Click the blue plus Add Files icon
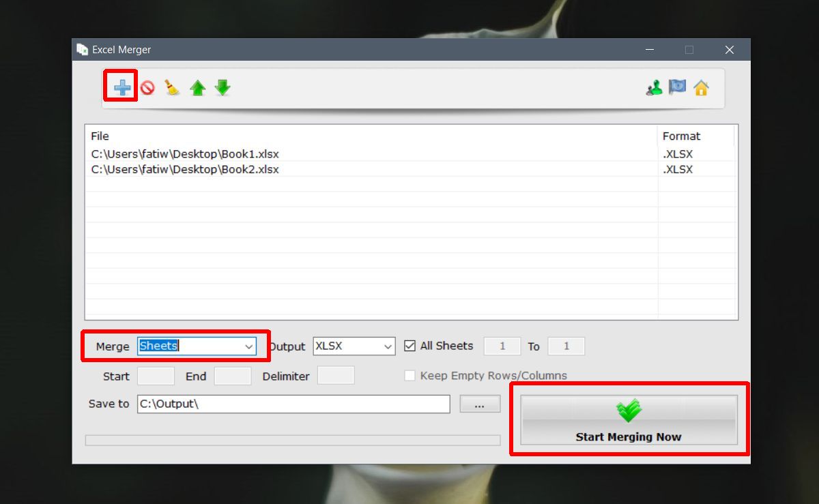Viewport: 819px width, 504px height. (x=120, y=87)
